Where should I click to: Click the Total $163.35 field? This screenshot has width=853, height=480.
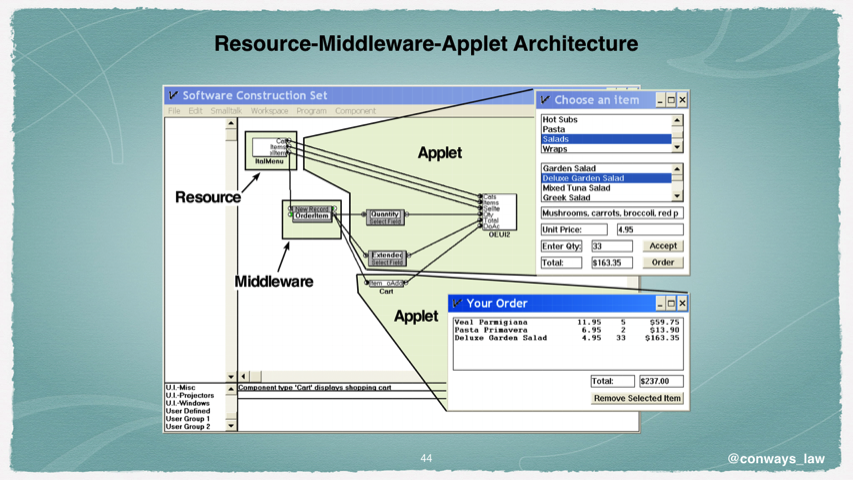pyautogui.click(x=612, y=262)
